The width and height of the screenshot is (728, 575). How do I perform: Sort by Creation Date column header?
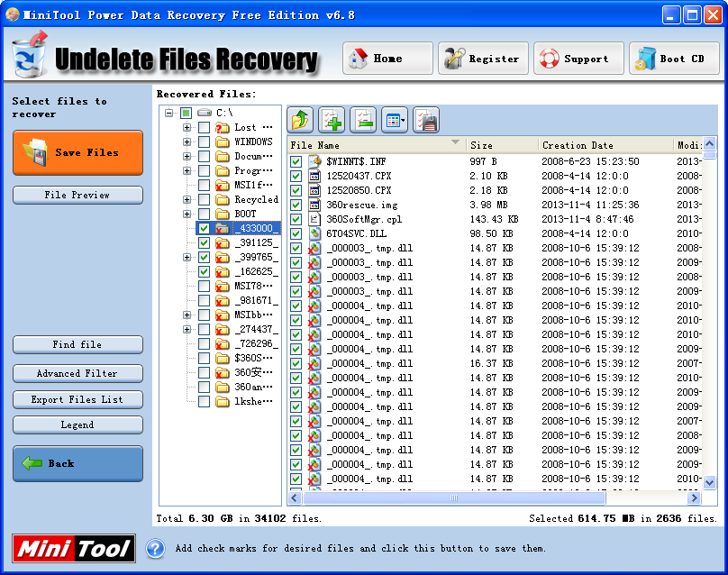click(605, 145)
